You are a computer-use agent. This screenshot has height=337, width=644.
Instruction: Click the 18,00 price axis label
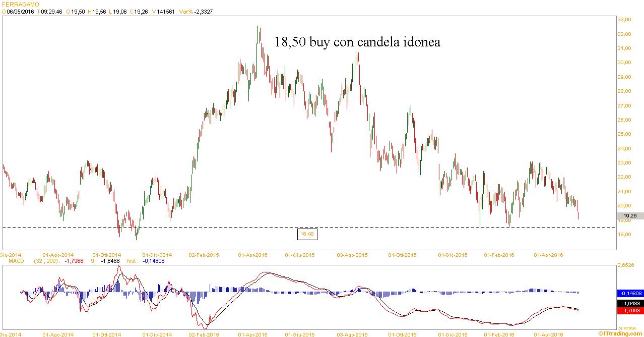[625, 235]
